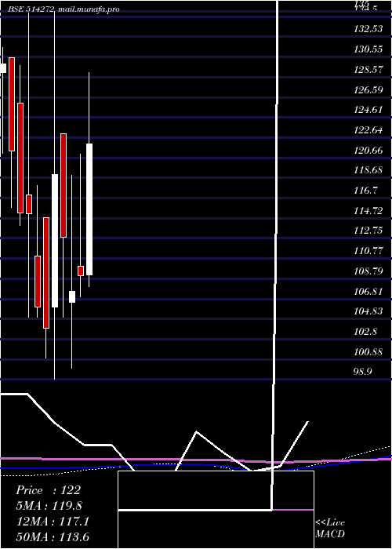Click the 122.64 price axis label
Image resolution: width=392 pixels, height=549 pixels.
[368, 130]
